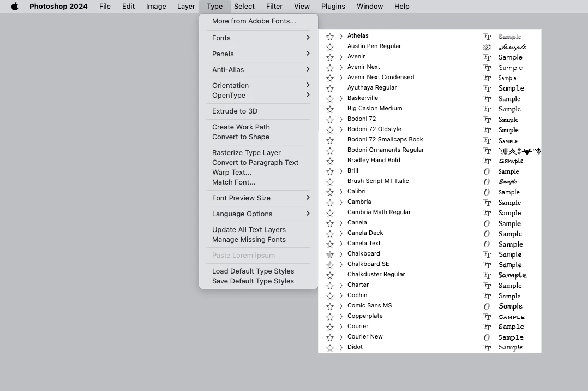Open the Window menu
588x391 pixels.
370,7
